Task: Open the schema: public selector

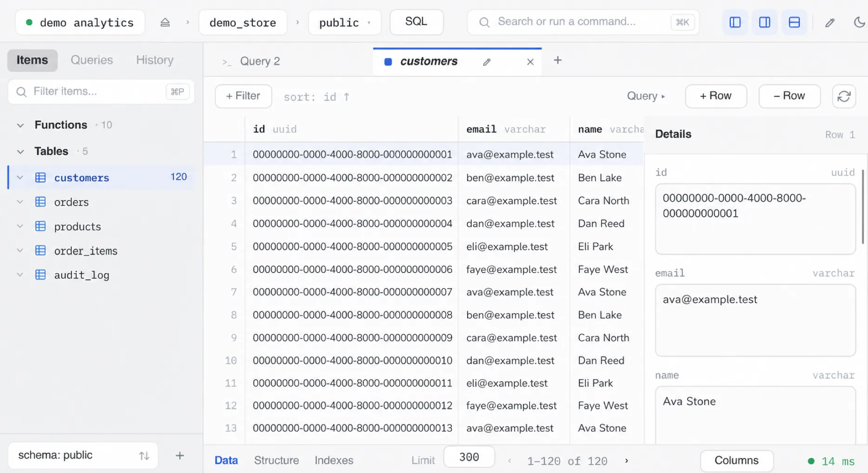Action: pos(83,455)
